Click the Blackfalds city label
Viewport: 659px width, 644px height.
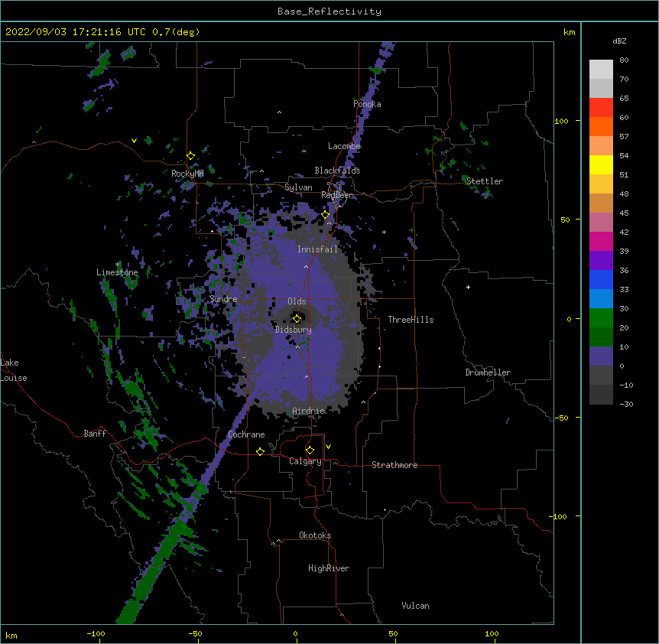point(337,171)
